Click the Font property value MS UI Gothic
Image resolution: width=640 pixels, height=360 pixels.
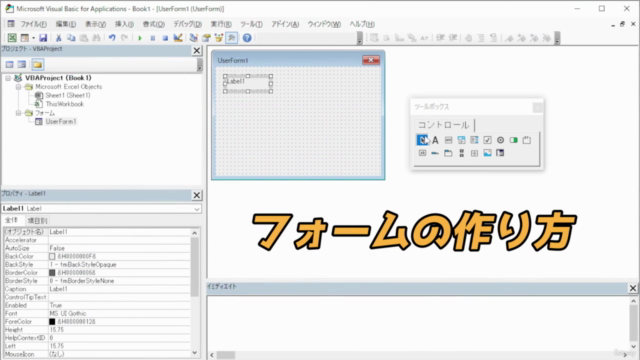pos(119,313)
